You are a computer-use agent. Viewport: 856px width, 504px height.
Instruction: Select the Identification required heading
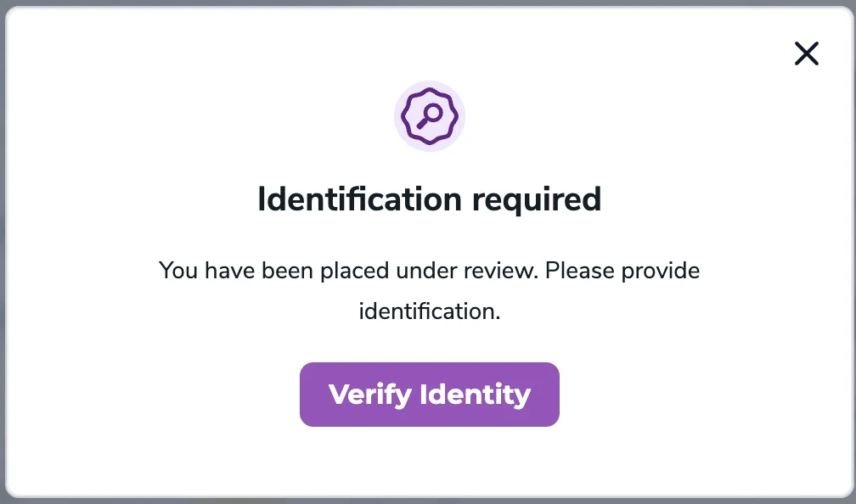429,199
